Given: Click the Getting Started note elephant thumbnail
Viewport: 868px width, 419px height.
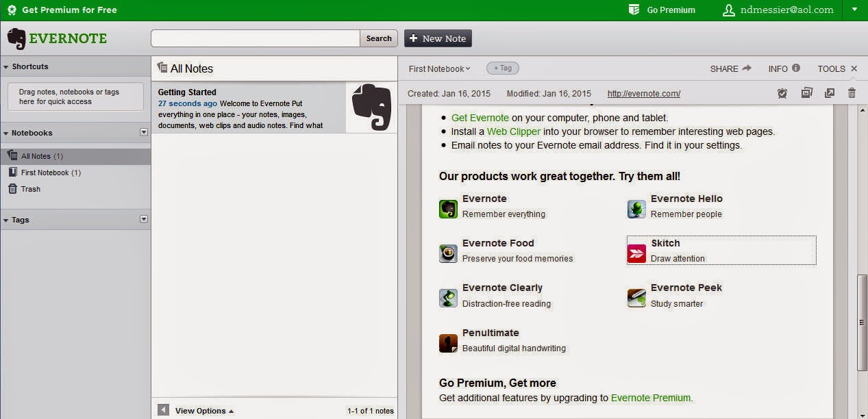Looking at the screenshot, I should click(x=371, y=107).
